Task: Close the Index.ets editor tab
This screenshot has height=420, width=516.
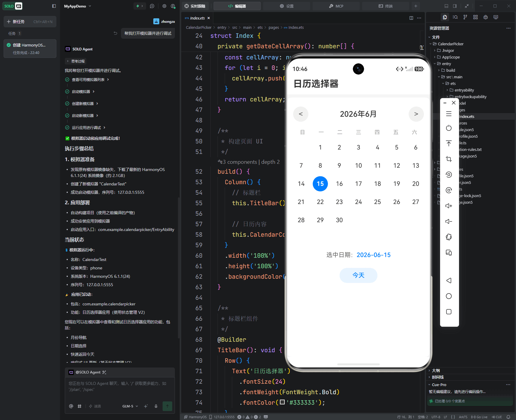Action: pos(208,18)
